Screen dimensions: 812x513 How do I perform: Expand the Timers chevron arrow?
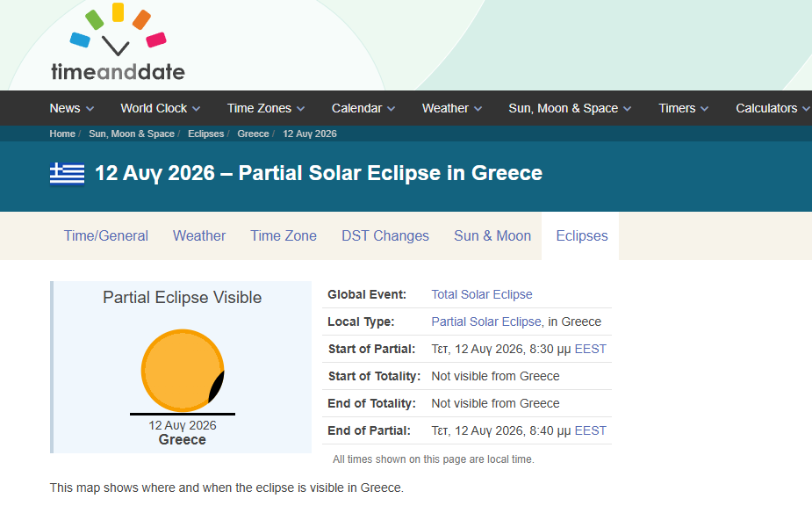[704, 109]
